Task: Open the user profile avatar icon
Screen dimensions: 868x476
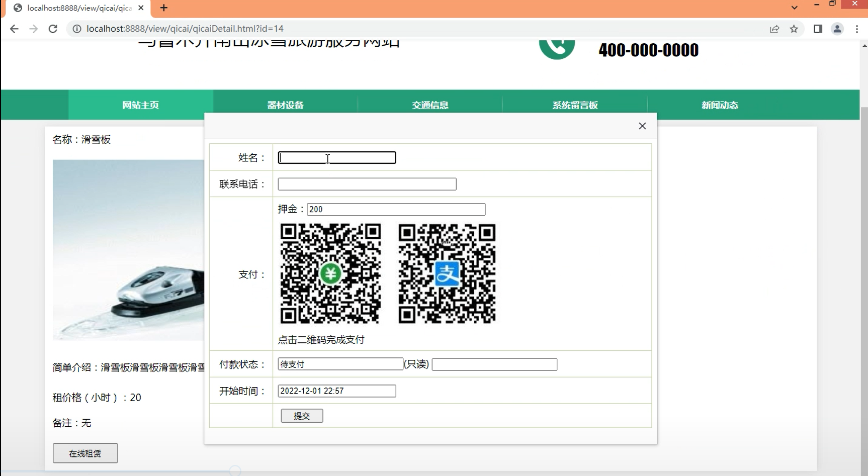Action: [x=837, y=29]
